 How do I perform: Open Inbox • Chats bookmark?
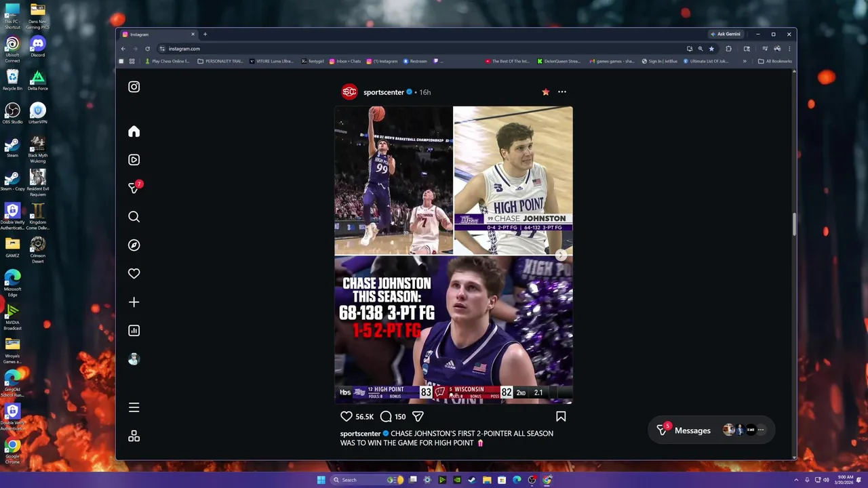click(345, 61)
